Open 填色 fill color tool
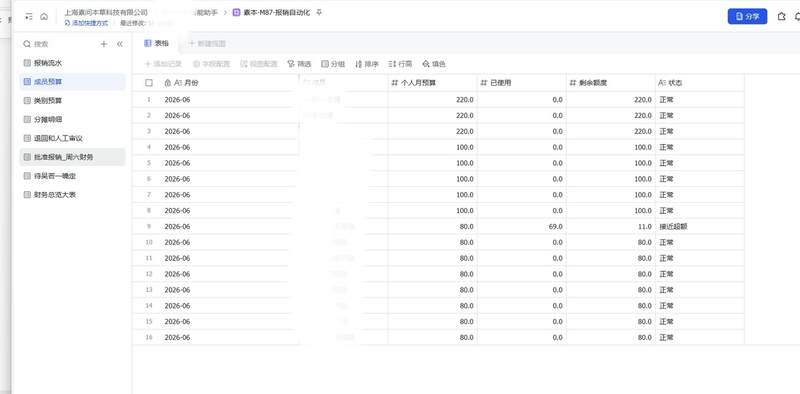 pyautogui.click(x=434, y=64)
